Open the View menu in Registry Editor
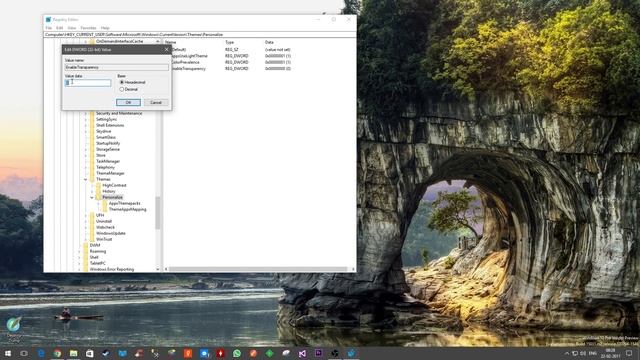Image resolution: width=640 pixels, height=360 pixels. pos(72,28)
